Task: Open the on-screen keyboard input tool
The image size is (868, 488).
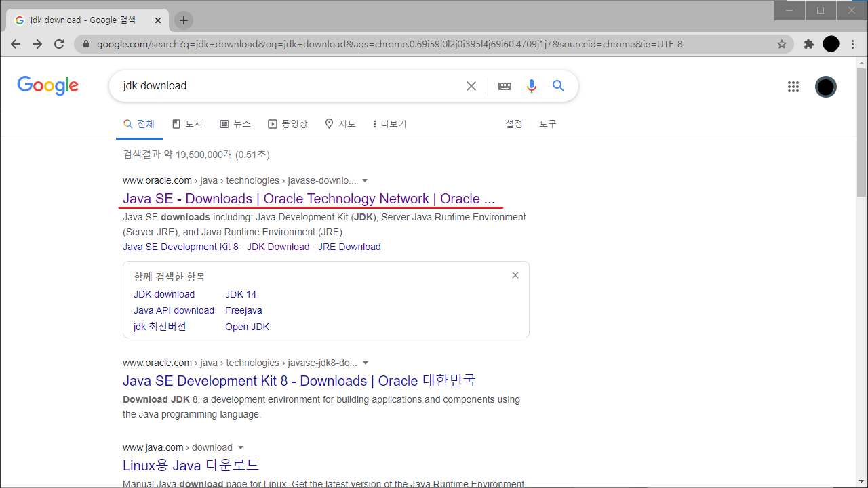Action: tap(505, 86)
